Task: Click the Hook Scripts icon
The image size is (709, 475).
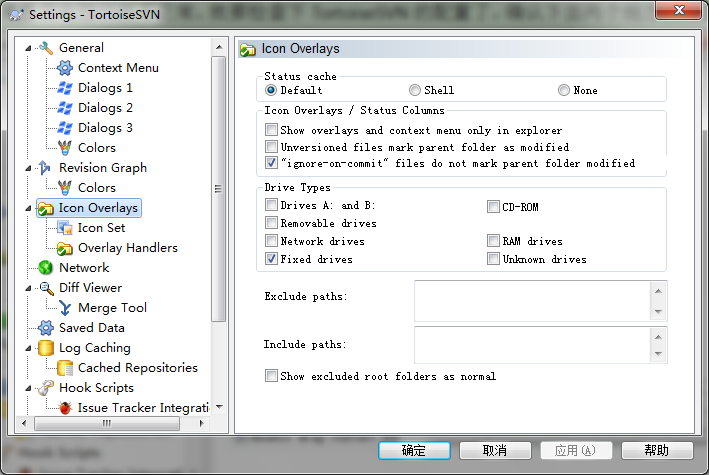Action: pos(46,388)
